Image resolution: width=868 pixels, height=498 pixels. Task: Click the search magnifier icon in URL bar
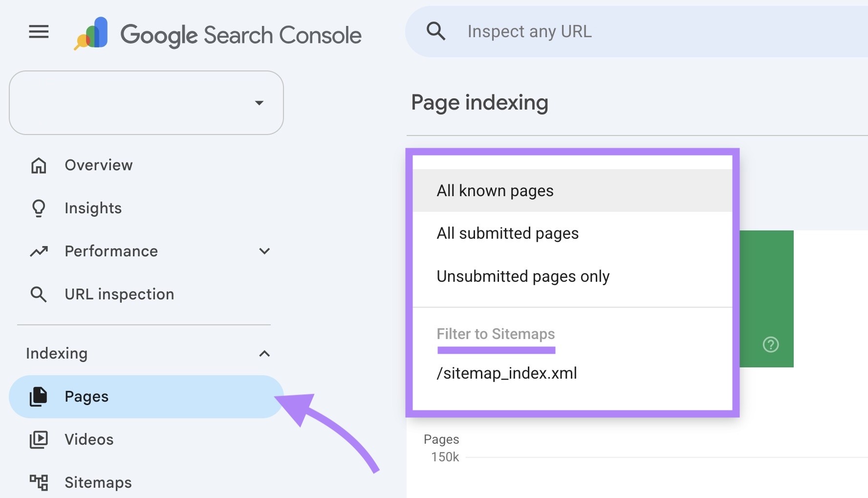[x=435, y=31]
